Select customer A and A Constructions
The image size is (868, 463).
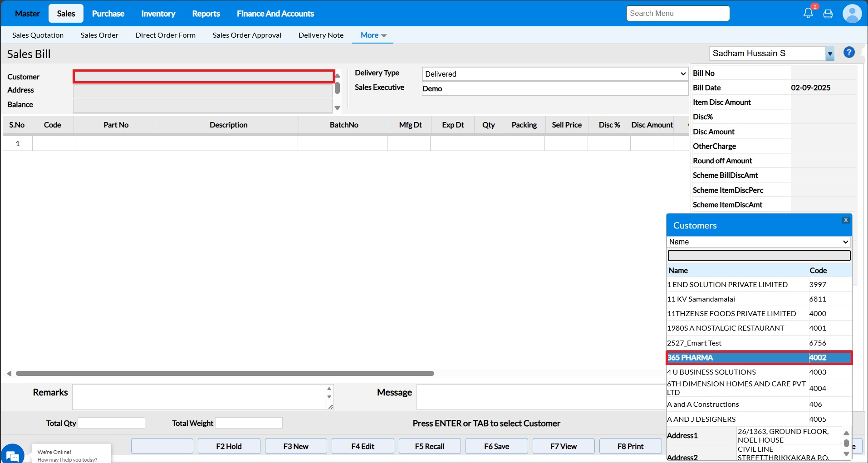[x=759, y=405]
